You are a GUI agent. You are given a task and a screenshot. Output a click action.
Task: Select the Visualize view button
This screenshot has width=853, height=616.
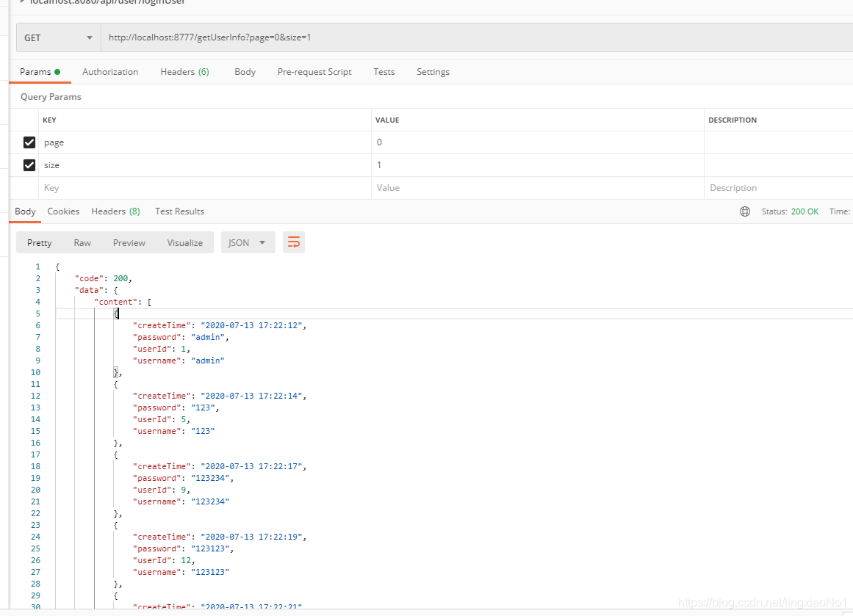point(185,242)
